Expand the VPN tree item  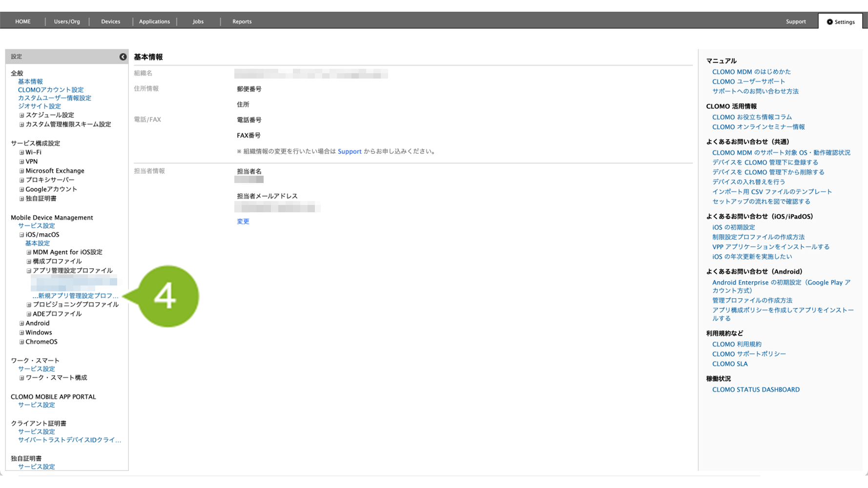tap(21, 162)
